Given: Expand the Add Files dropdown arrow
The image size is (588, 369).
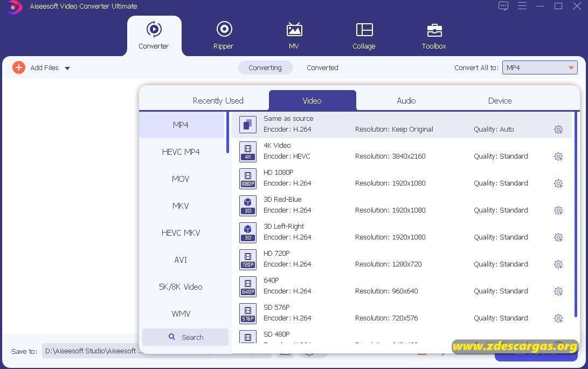Looking at the screenshot, I should [67, 69].
